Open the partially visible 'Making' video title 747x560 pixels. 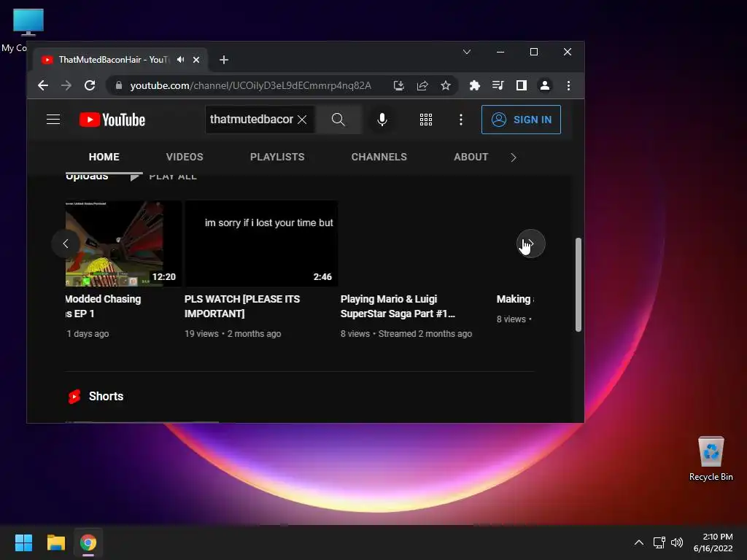pos(515,299)
